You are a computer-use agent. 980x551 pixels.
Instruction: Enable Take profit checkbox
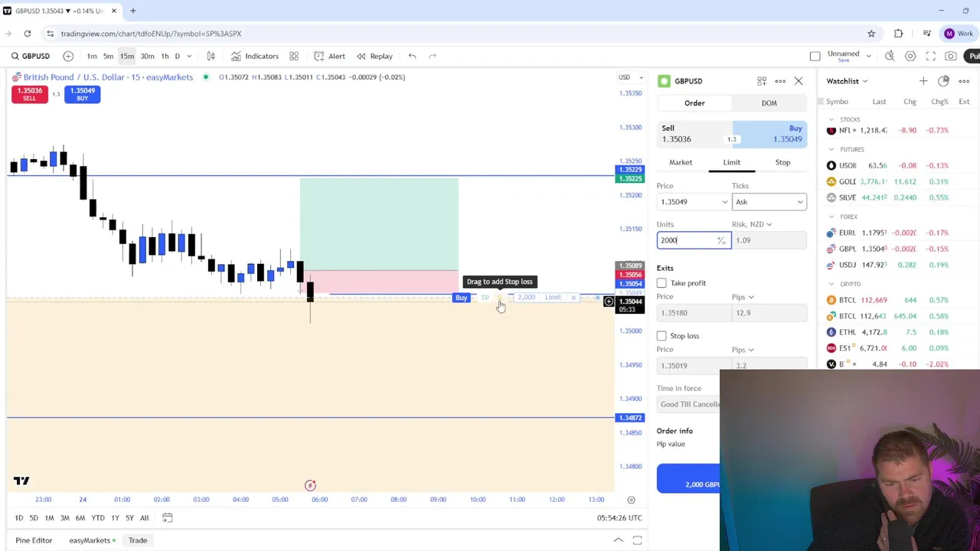coord(661,283)
